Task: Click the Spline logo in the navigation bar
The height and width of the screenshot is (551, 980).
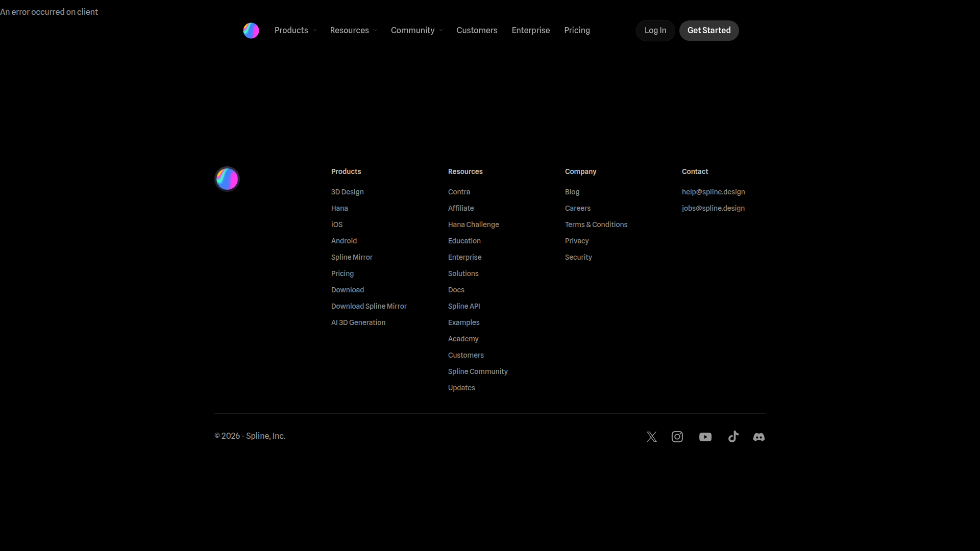Action: [251, 31]
